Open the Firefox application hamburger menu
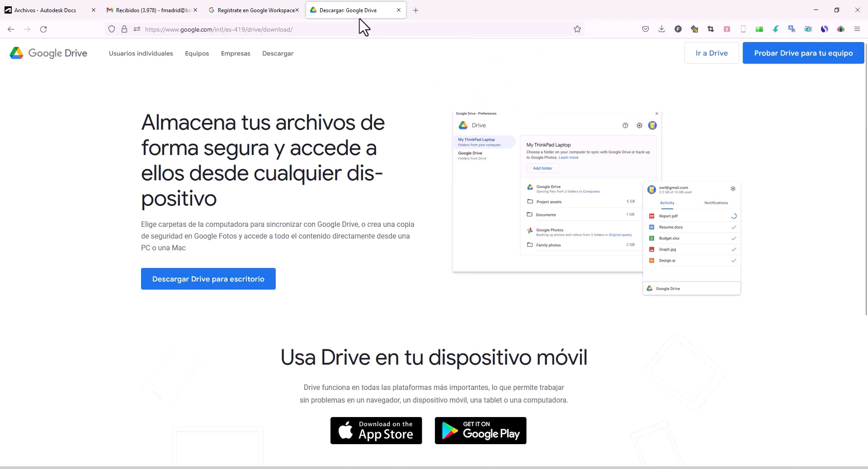Screen dimensions: 868x469 click(857, 29)
